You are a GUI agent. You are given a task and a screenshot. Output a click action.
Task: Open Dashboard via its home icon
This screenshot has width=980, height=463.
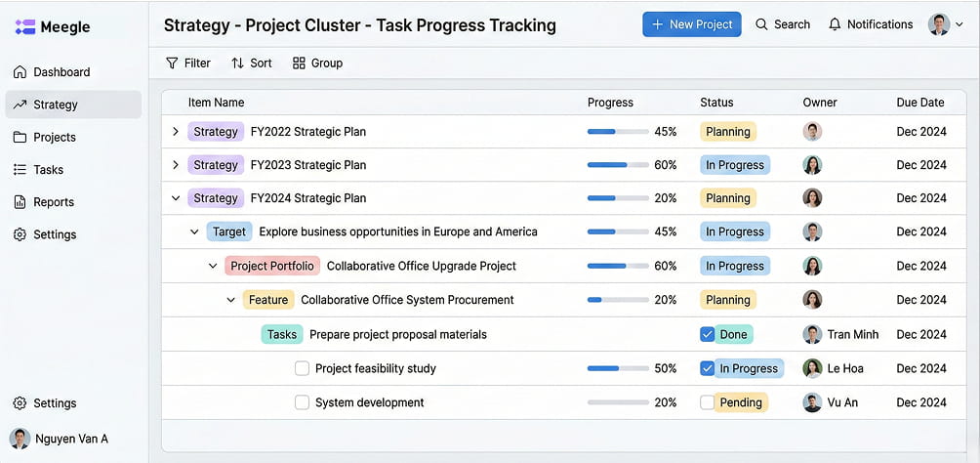click(x=20, y=72)
